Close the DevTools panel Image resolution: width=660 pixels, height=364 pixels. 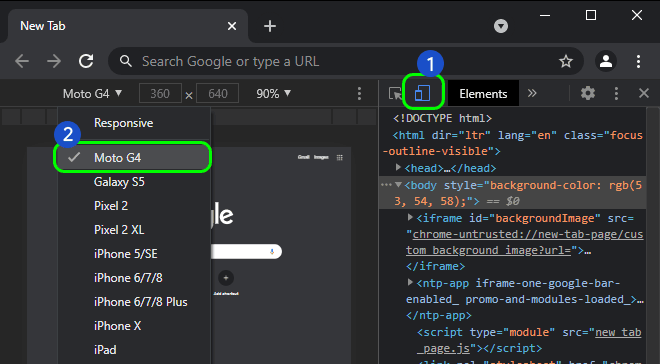(644, 93)
